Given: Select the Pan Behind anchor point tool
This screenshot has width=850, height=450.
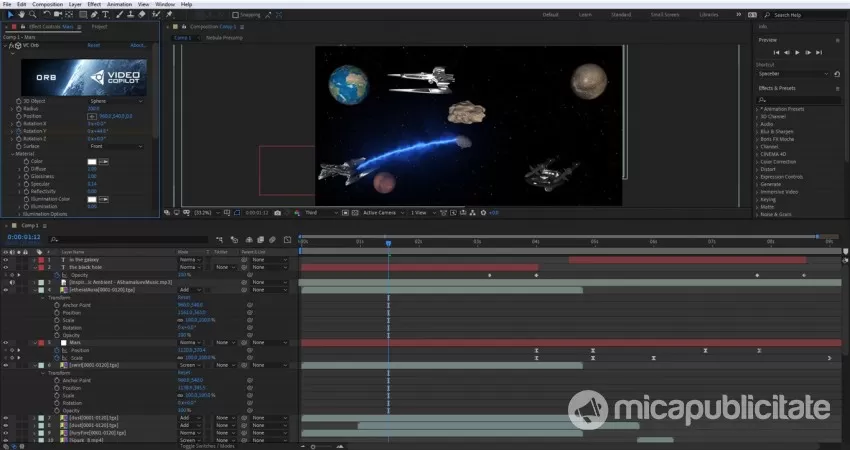Looking at the screenshot, I should pyautogui.click(x=69, y=15).
